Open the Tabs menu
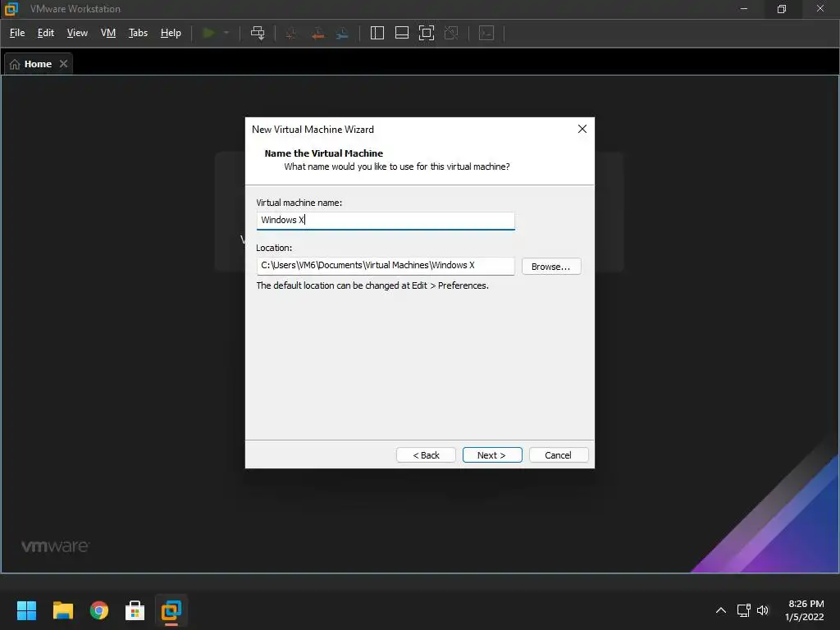840x630 pixels. [x=138, y=33]
